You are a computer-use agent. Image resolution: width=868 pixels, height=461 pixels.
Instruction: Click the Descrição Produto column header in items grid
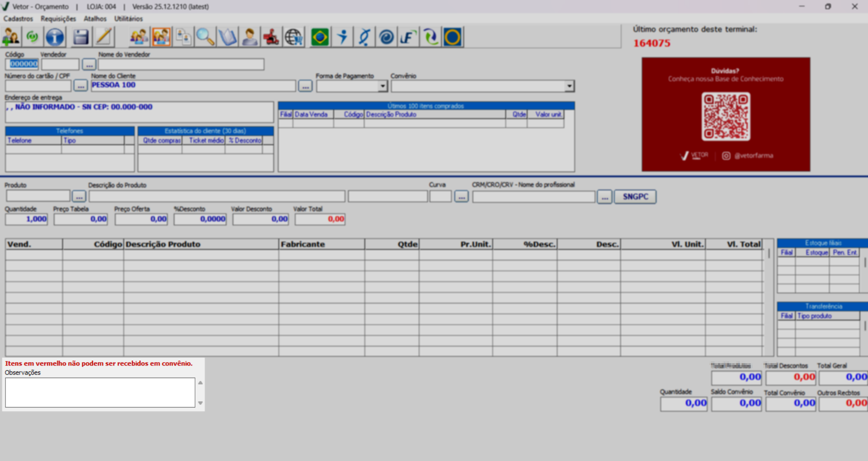tap(201, 244)
